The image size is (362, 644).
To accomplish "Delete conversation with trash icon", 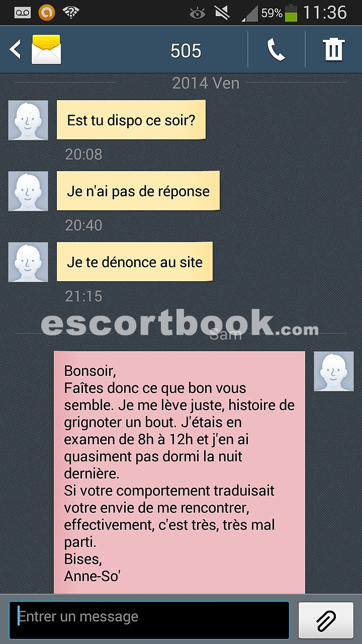I will pyautogui.click(x=333, y=50).
